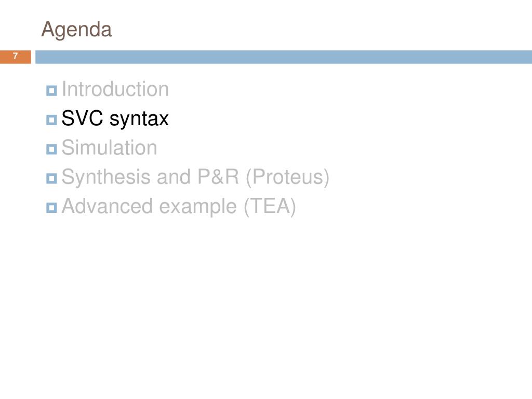Click the (TEA) text
Screen dimensions: 532x399
(270, 206)
